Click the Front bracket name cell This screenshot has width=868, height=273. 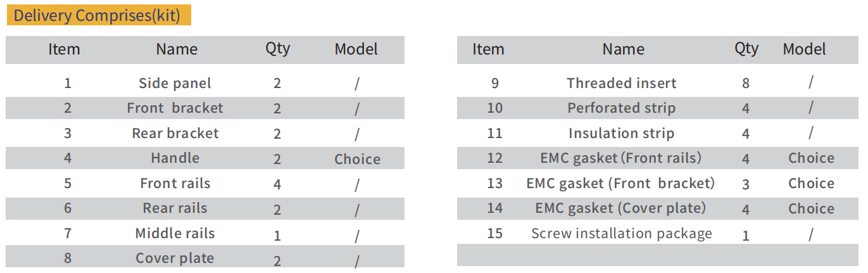click(175, 108)
